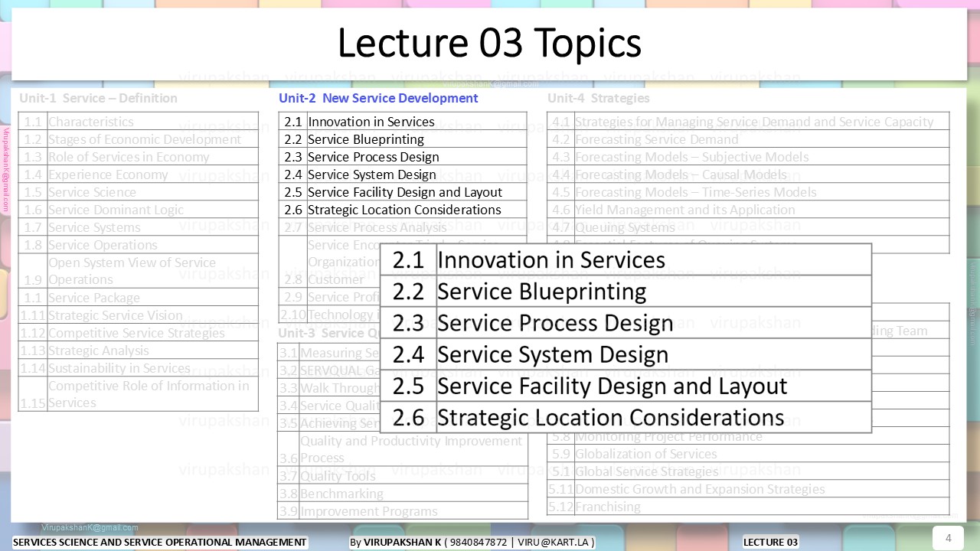
Task: Select "Forecasting Models – Subjective Models" row
Action: click(x=749, y=157)
